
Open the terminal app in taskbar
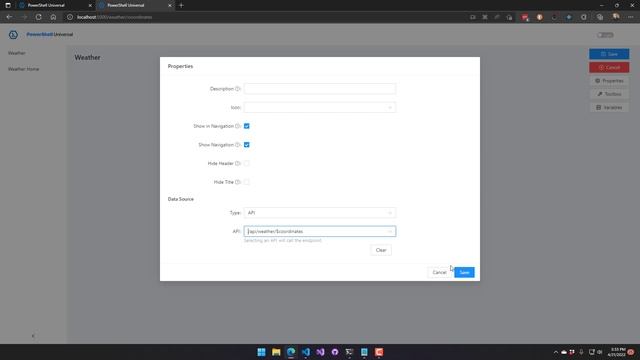pyautogui.click(x=349, y=352)
